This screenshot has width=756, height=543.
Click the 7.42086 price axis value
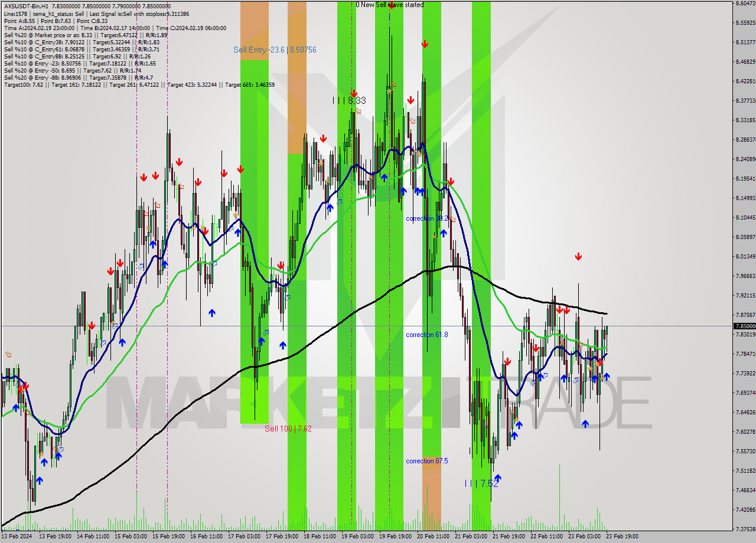[745, 509]
